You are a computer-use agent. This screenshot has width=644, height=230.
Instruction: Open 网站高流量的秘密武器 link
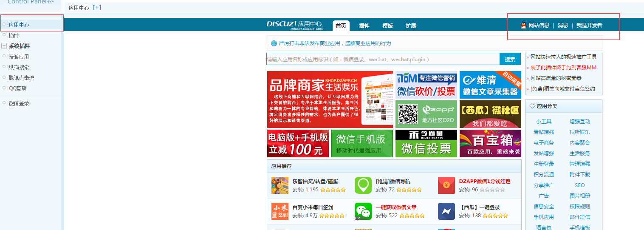(x=556, y=78)
